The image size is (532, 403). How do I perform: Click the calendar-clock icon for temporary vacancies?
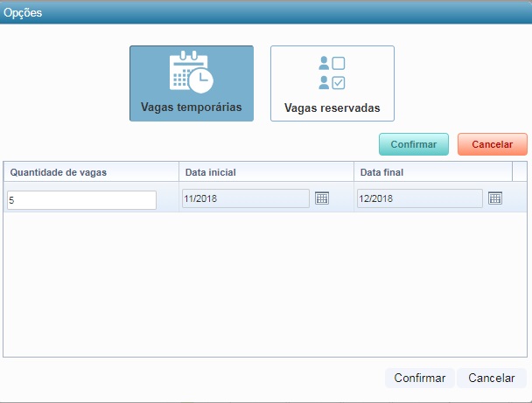tap(191, 73)
